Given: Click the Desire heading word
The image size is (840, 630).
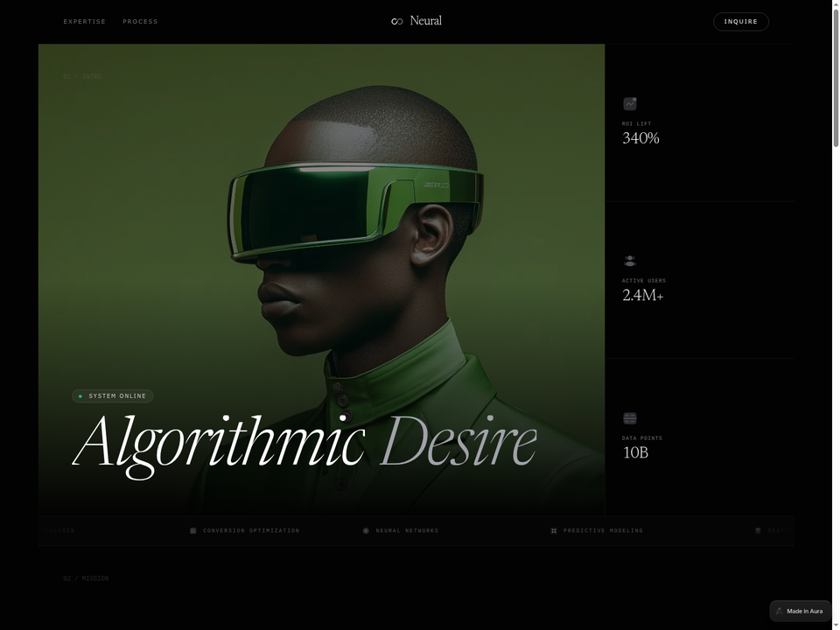Looking at the screenshot, I should [x=458, y=440].
